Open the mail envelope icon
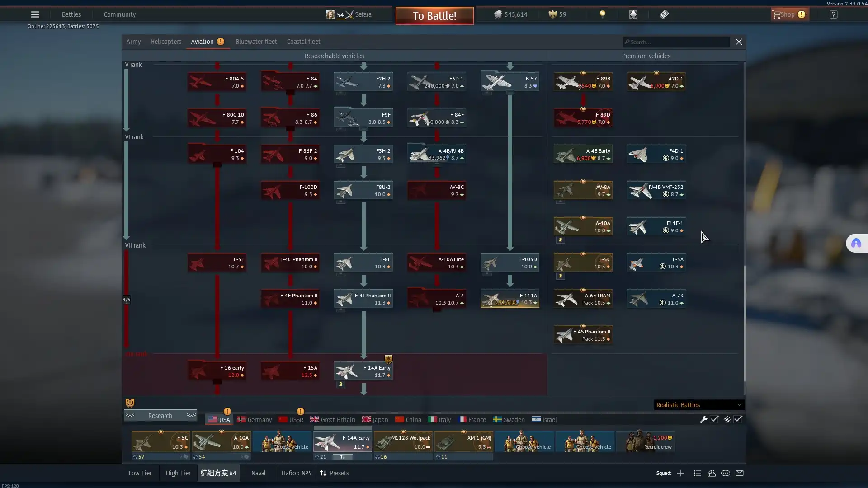The width and height of the screenshot is (868, 488). 740,473
